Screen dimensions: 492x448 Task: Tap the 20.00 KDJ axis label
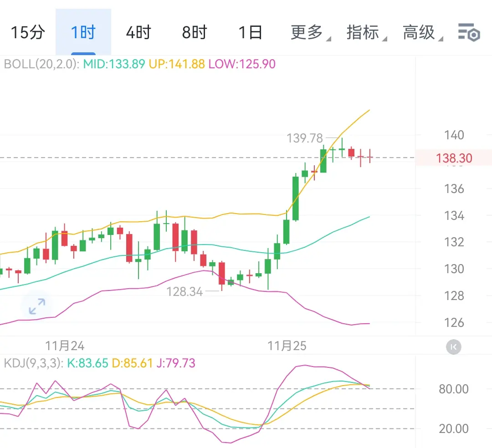(454, 428)
